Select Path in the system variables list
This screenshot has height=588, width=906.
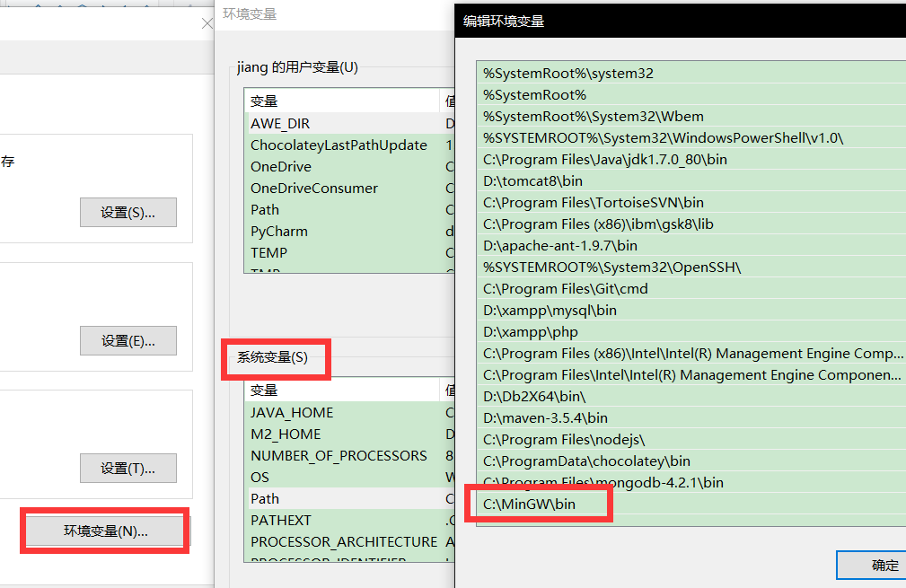click(349, 498)
